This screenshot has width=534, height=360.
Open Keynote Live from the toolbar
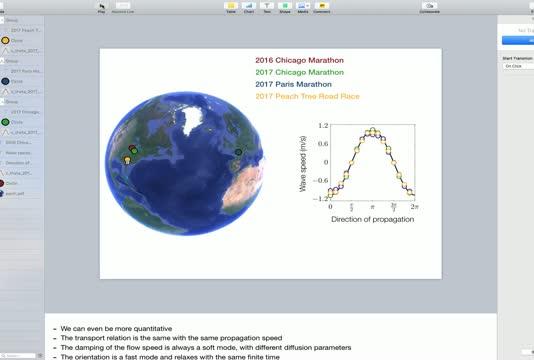[x=123, y=7]
